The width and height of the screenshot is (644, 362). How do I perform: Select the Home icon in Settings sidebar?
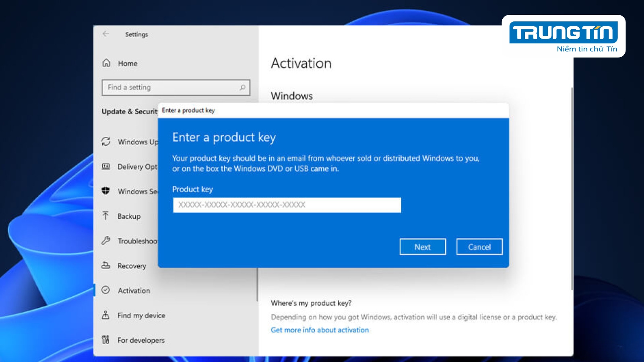(x=106, y=63)
